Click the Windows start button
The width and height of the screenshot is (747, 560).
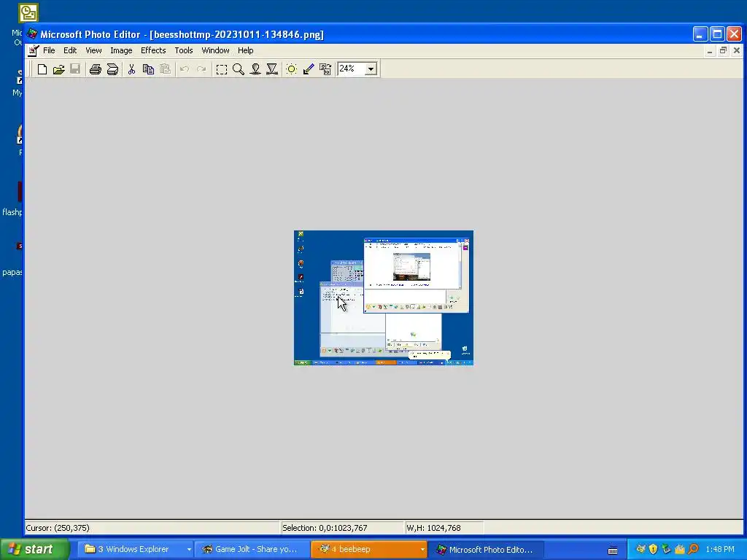35,549
